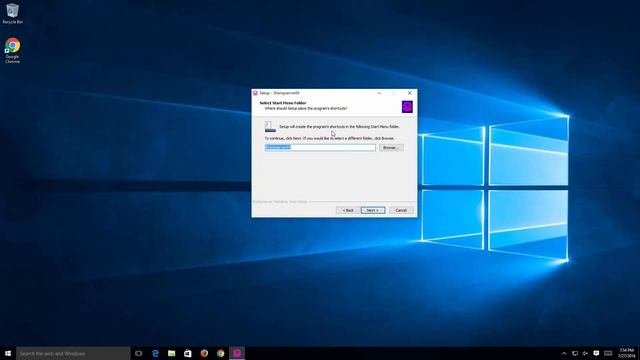Launch Firefox from the taskbar
The image size is (640, 360).
coord(204,353)
